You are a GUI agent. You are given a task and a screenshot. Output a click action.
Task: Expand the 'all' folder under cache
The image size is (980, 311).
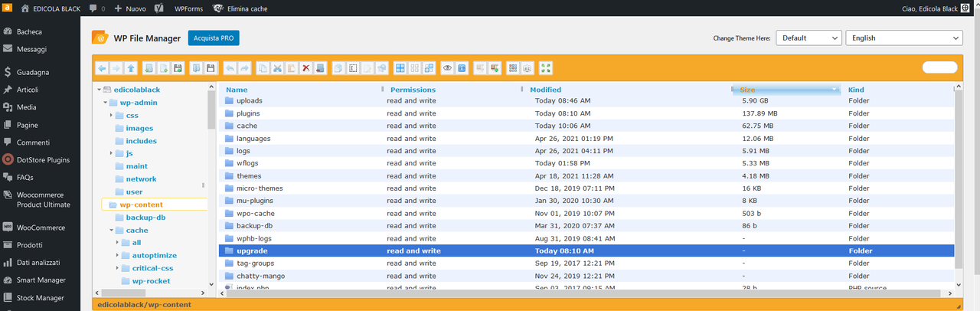click(x=117, y=243)
